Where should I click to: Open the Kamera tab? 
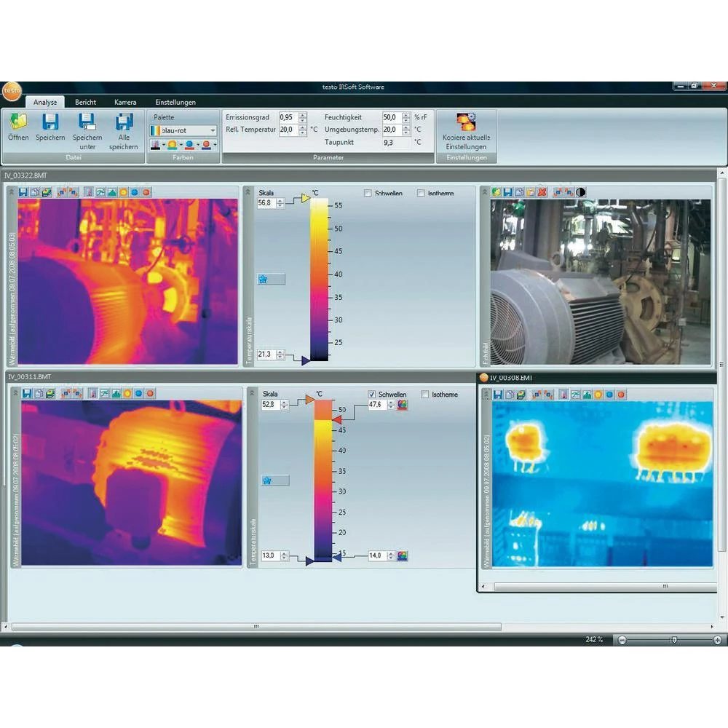(125, 103)
